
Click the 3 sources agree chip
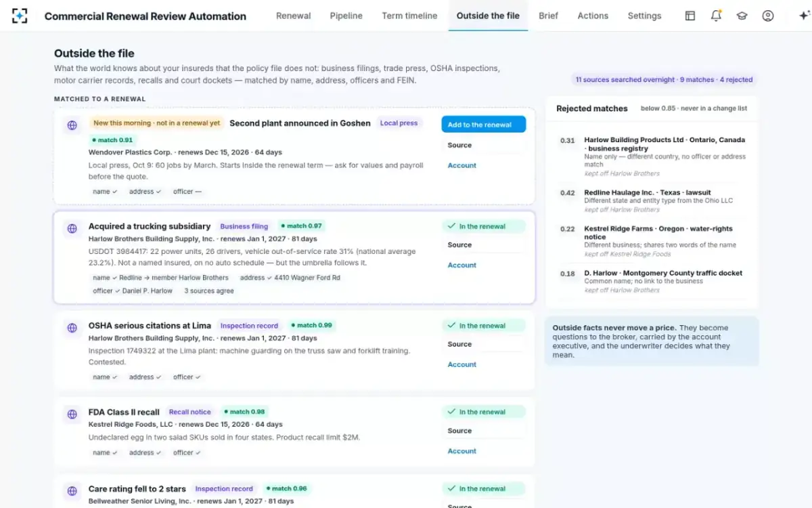click(x=209, y=291)
